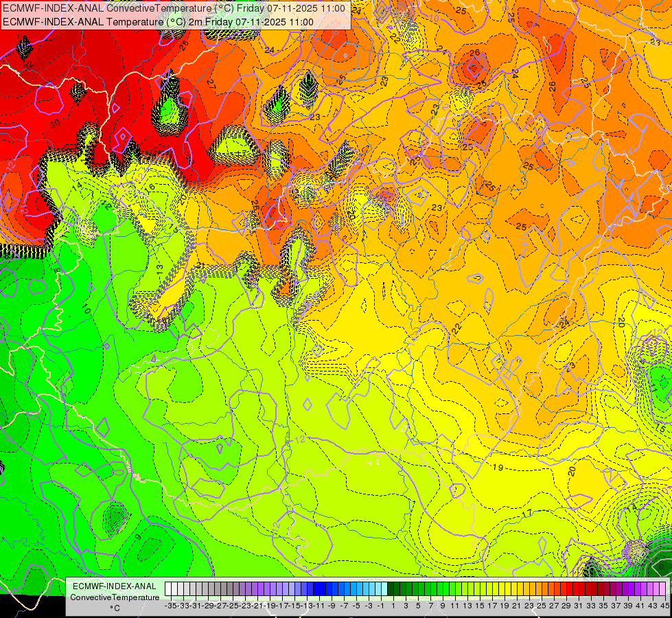Click the '33' contour label on the map
672x618 pixels.
(x=656, y=42)
